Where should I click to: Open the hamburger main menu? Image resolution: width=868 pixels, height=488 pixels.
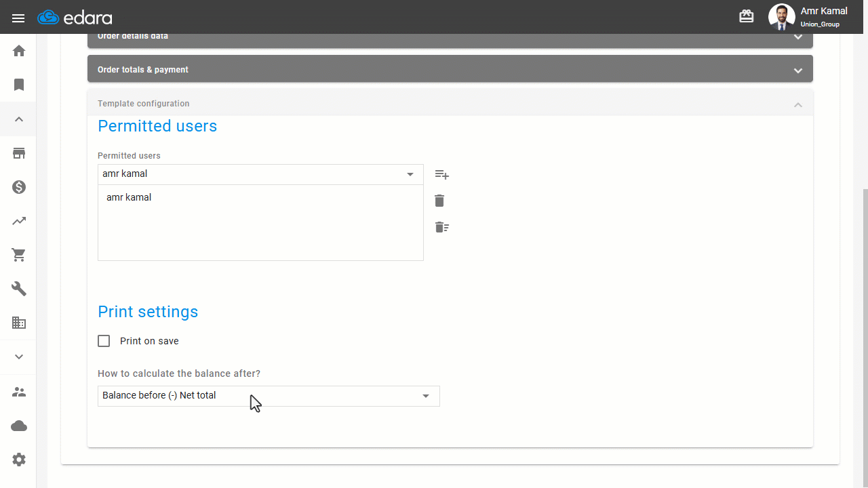pos(18,18)
